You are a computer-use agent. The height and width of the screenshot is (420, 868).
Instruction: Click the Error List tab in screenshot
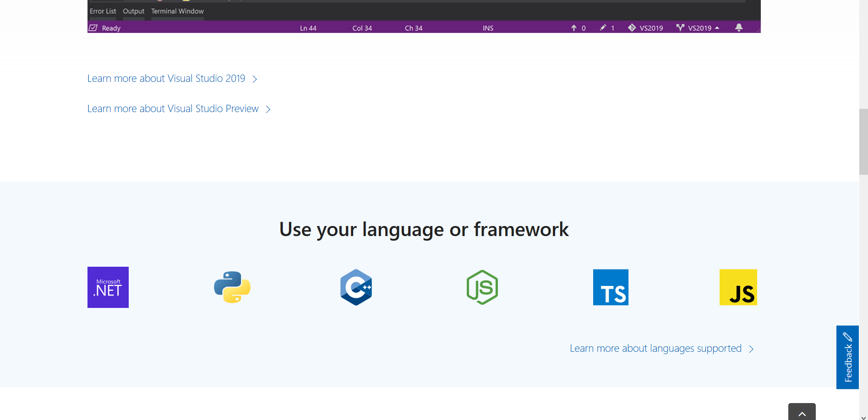pyautogui.click(x=103, y=11)
